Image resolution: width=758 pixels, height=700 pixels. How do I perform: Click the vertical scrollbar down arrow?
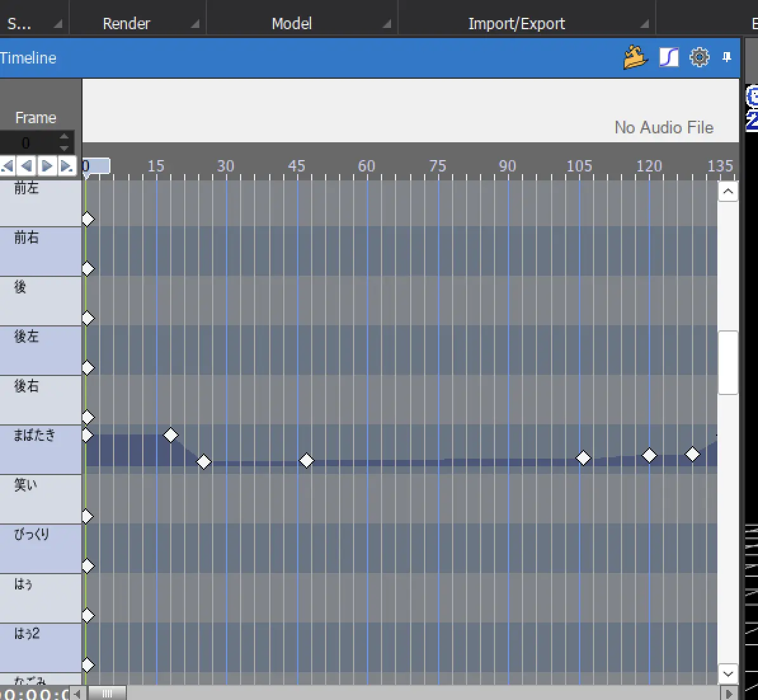click(x=728, y=673)
